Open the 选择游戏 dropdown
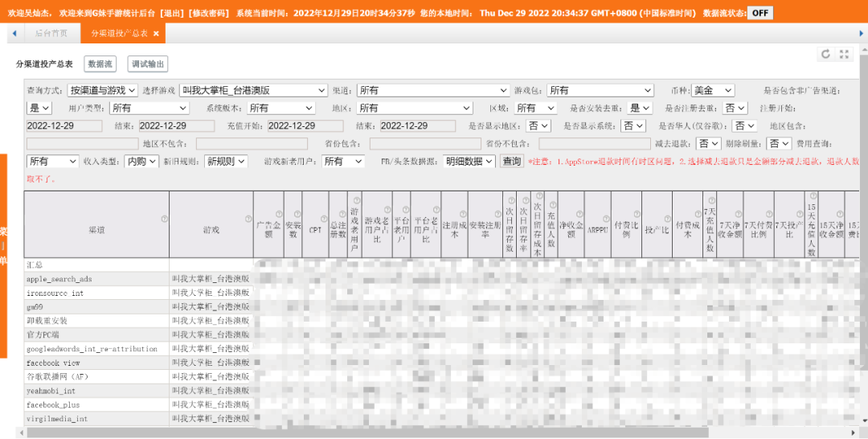 click(x=253, y=90)
